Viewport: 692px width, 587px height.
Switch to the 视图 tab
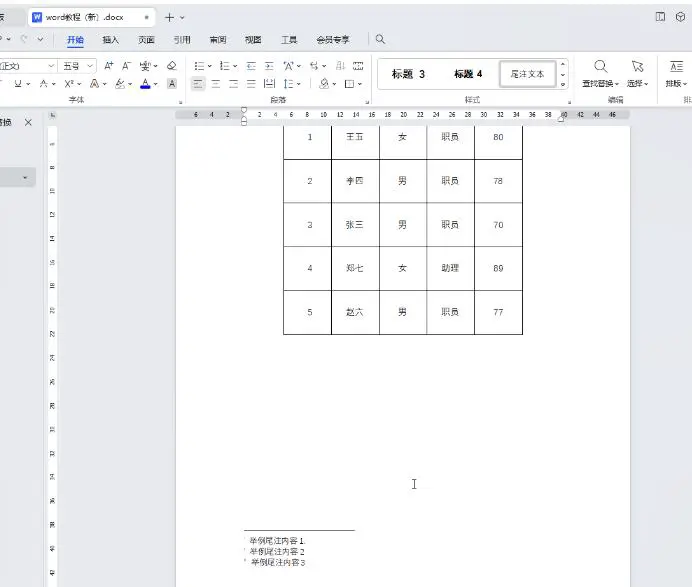(253, 40)
